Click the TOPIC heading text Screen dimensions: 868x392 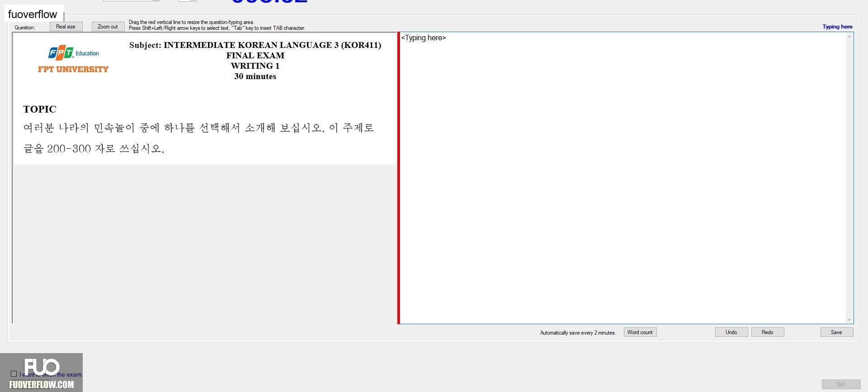point(40,109)
